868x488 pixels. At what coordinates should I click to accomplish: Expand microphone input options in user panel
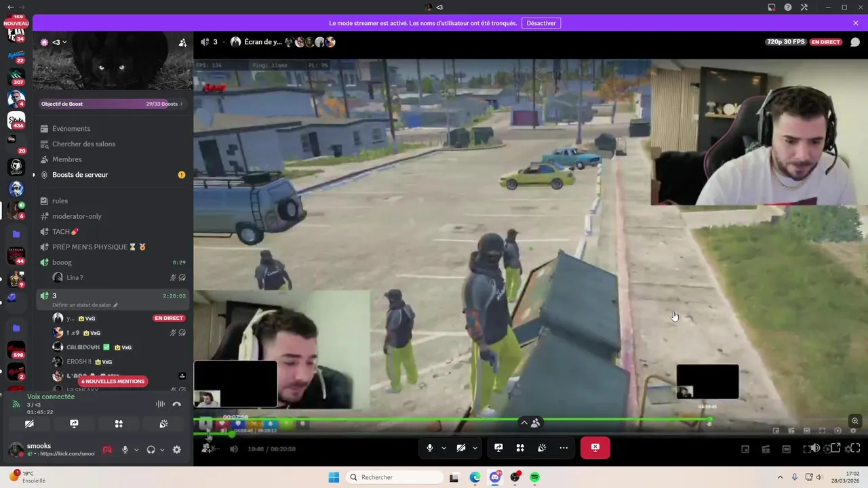tap(136, 449)
